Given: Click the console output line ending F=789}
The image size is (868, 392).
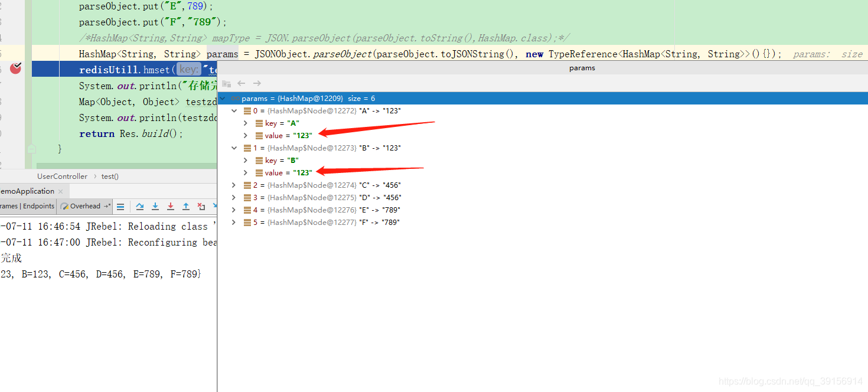Looking at the screenshot, I should 100,274.
